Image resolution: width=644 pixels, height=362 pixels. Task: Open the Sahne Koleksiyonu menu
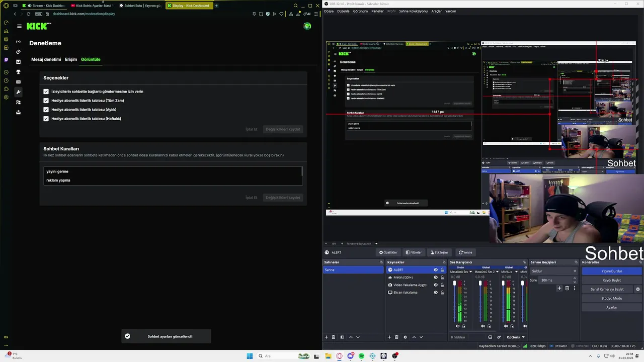tap(413, 11)
